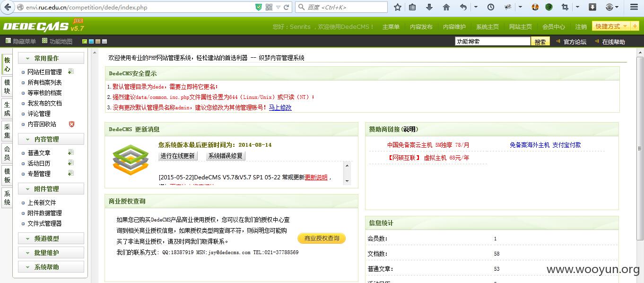Click the browser address bar URL
Screen dimensions: 644x283
tap(87, 7)
